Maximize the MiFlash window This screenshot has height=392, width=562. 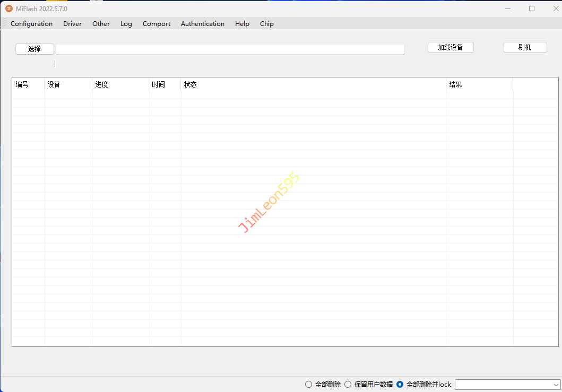[532, 8]
